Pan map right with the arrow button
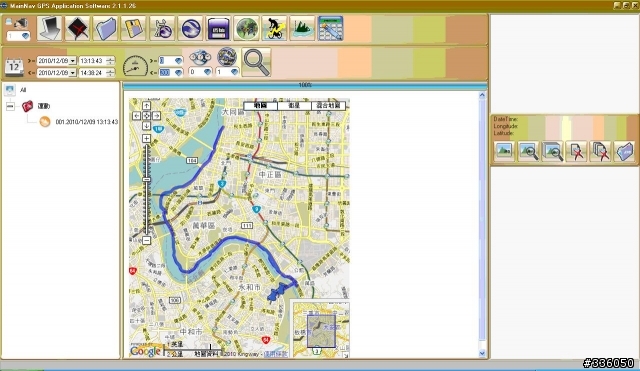 tap(156, 116)
